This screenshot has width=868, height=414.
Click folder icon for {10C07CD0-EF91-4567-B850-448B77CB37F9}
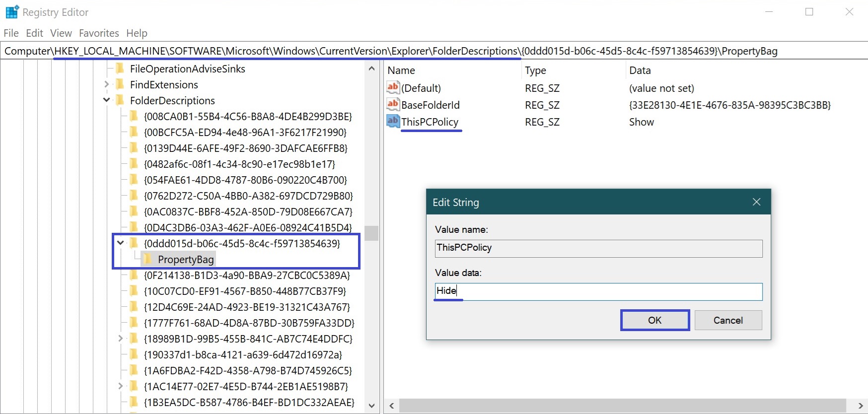[134, 291]
